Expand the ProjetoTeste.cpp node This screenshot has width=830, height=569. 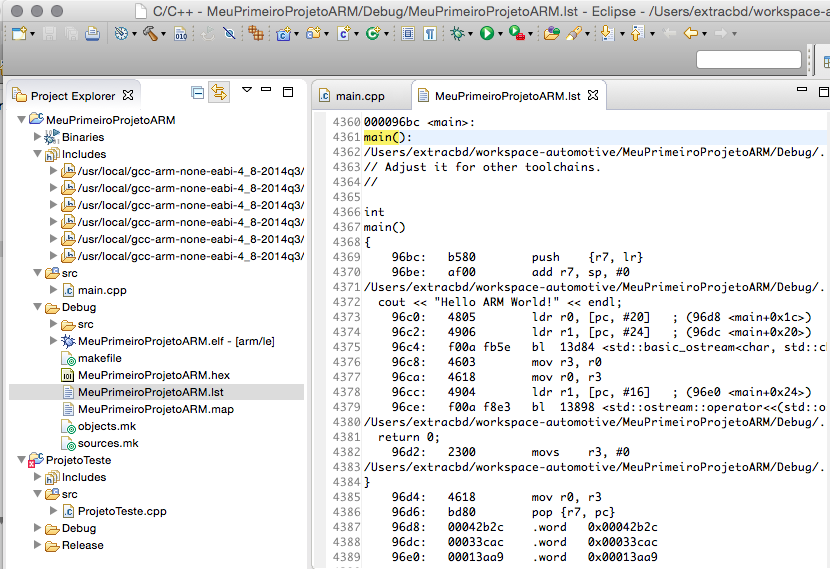[x=53, y=510]
